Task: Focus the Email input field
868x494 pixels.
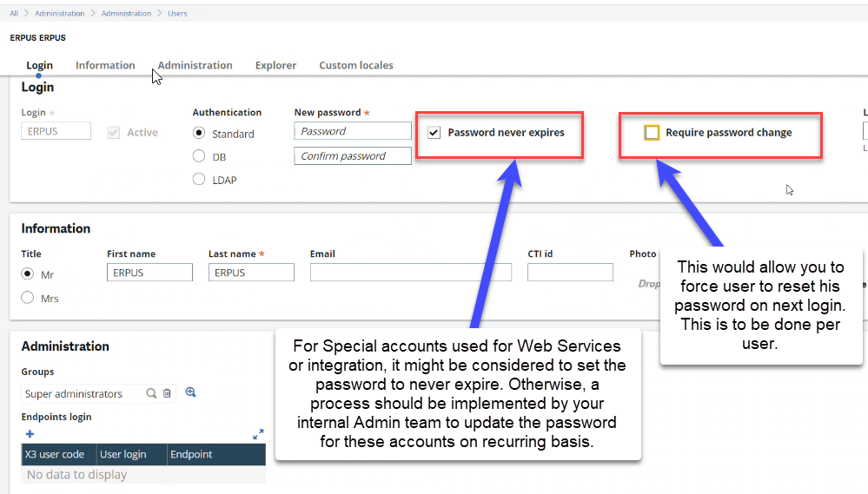Action: [x=410, y=273]
